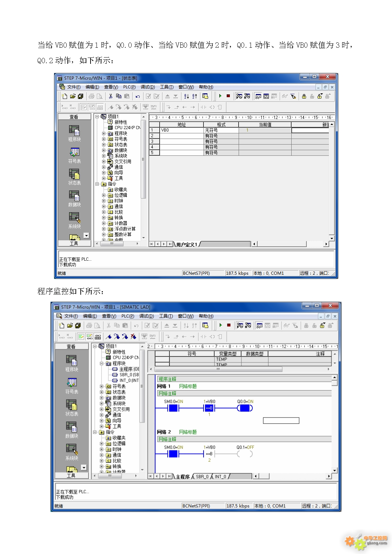Expand 数据块 node in status chart window tree
The width and height of the screenshot is (392, 554).
pos(104,150)
